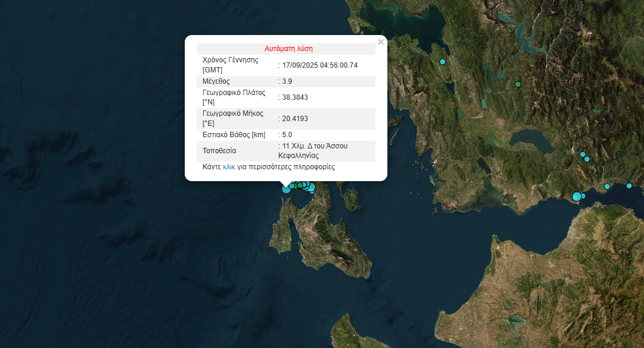Select the small cyan marker touching the large coastal one
Image resolution: width=644 pixels, height=348 pixels.
pos(583,196)
